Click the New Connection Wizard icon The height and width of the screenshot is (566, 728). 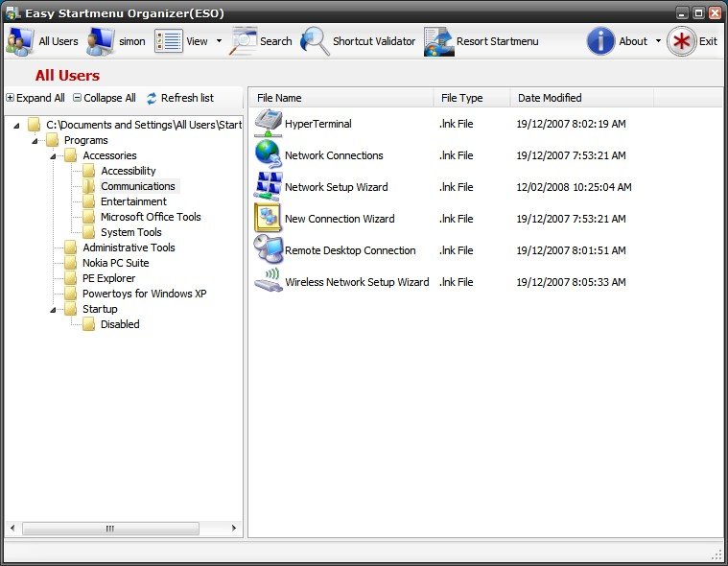pyautogui.click(x=268, y=218)
